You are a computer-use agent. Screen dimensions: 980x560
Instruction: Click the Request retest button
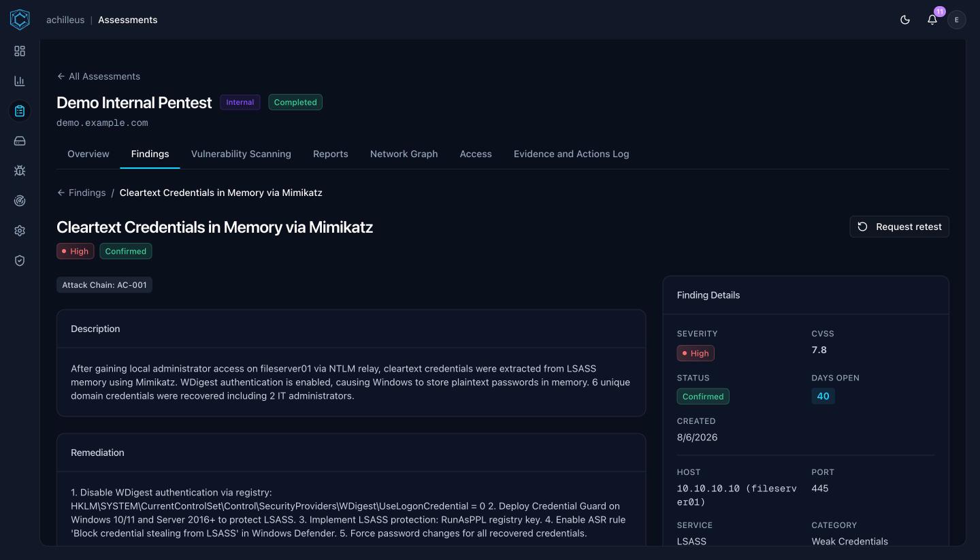(x=899, y=227)
